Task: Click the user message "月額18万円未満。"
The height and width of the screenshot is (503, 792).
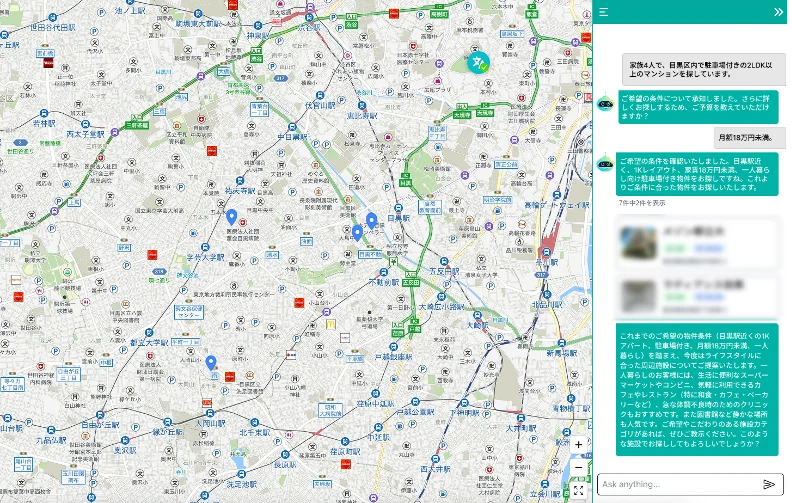Action: (x=745, y=137)
